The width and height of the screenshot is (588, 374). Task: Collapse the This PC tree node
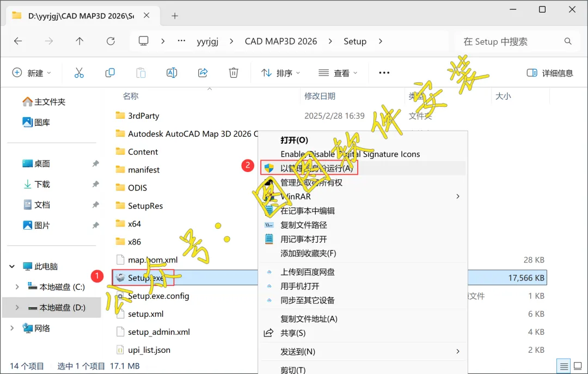pyautogui.click(x=12, y=266)
